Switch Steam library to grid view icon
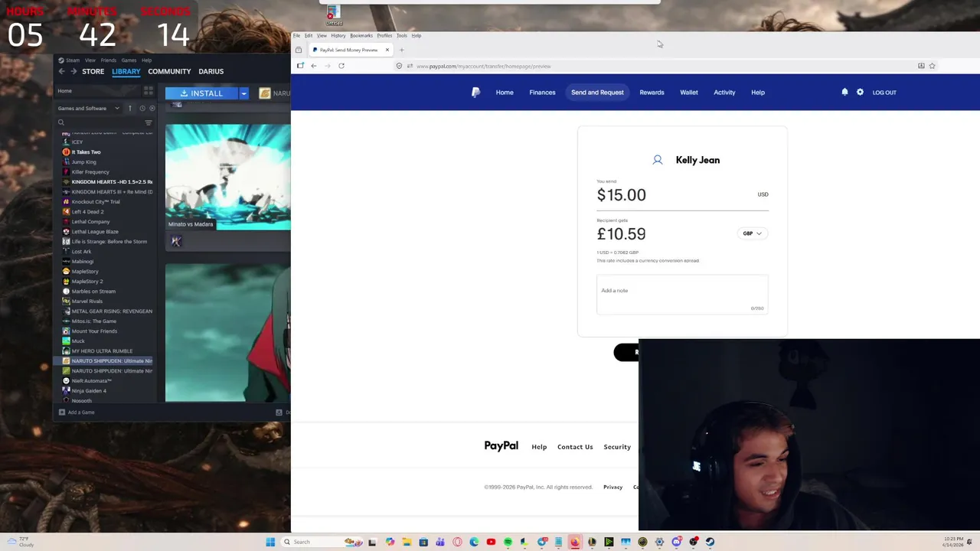 (x=149, y=91)
